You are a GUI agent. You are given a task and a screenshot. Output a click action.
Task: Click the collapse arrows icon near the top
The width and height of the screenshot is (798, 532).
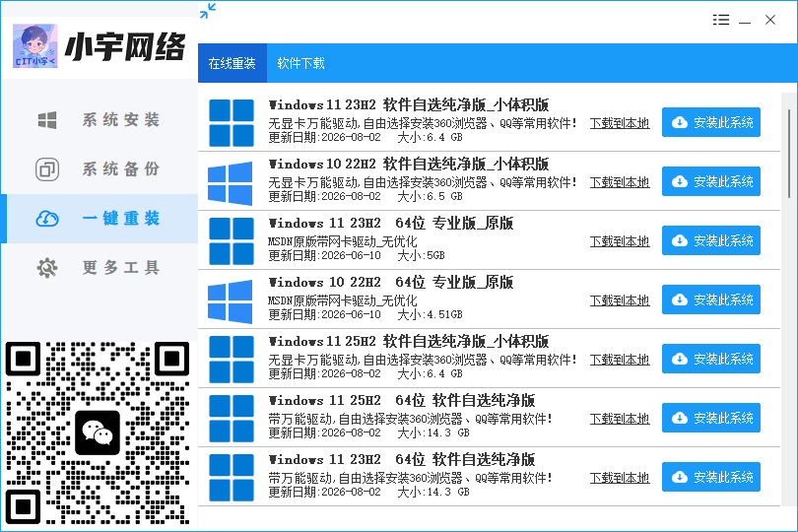pyautogui.click(x=208, y=11)
